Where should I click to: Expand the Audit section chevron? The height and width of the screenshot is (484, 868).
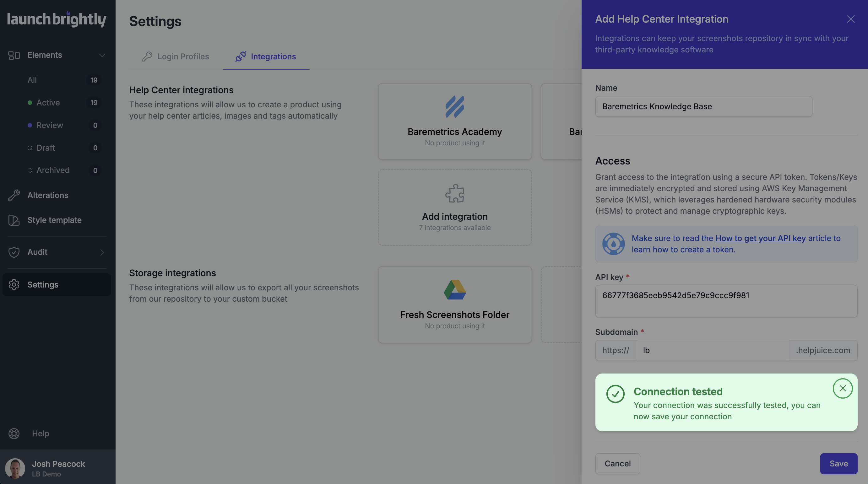tap(102, 252)
